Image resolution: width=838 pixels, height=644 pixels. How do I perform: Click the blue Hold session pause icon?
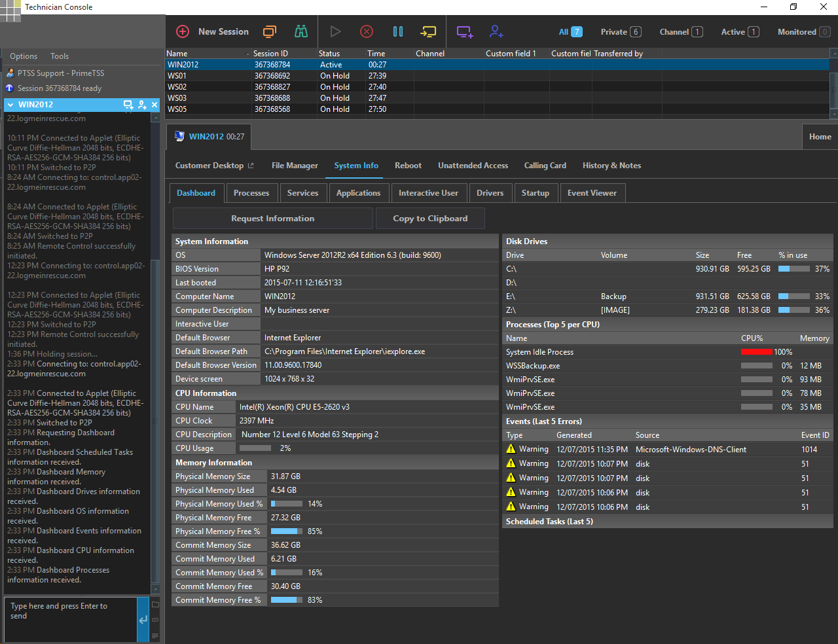(x=398, y=31)
